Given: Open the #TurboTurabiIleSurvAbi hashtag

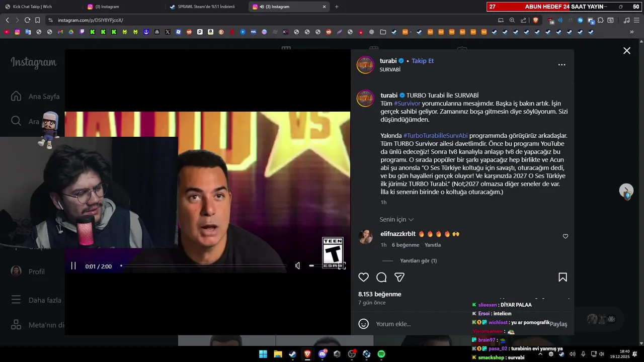Looking at the screenshot, I should [436, 136].
